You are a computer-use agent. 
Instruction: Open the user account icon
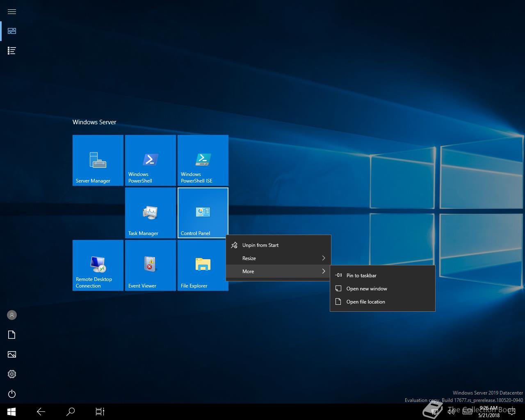(x=12, y=315)
